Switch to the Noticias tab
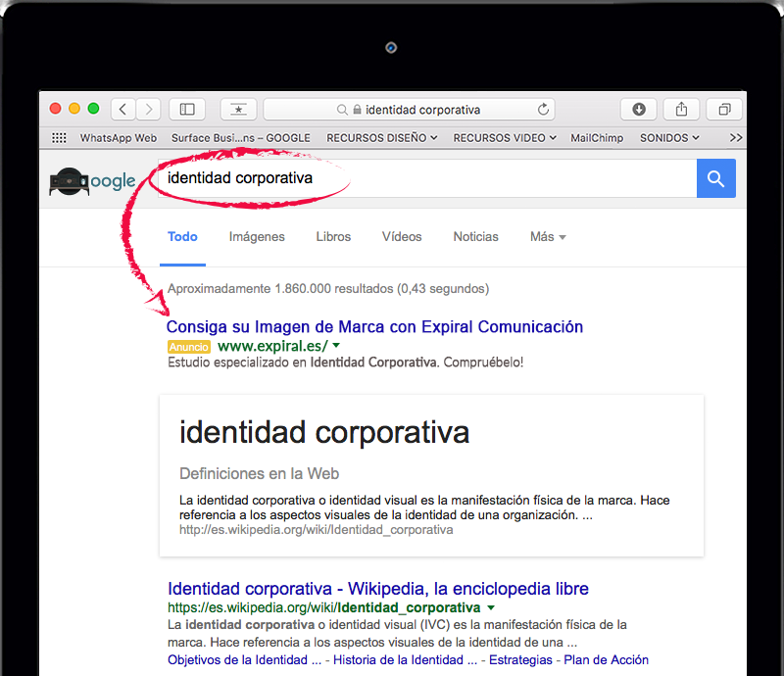 pyautogui.click(x=476, y=236)
